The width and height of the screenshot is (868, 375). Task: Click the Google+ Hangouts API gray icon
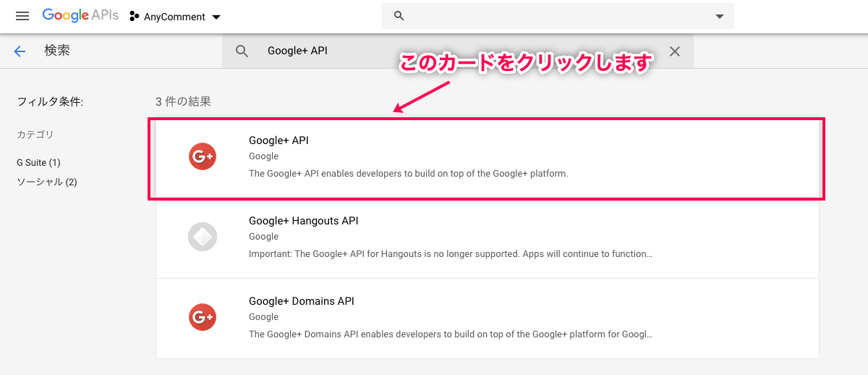coord(203,237)
